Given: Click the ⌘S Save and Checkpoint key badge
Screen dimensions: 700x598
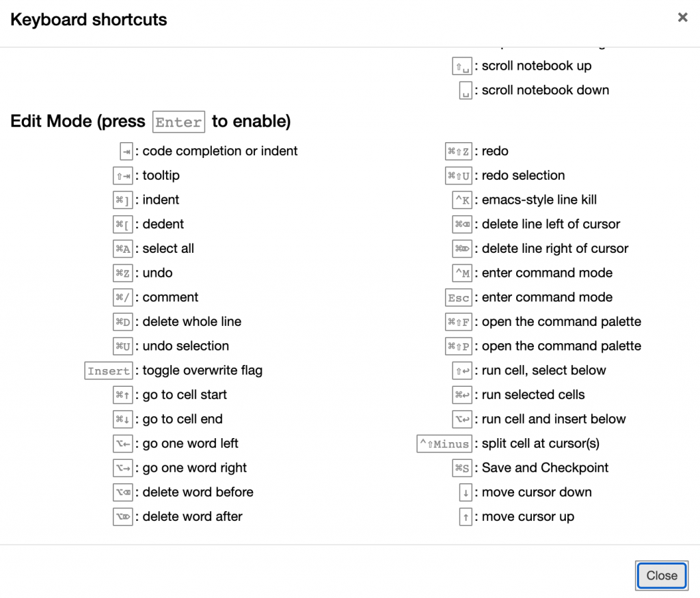Looking at the screenshot, I should (x=464, y=468).
